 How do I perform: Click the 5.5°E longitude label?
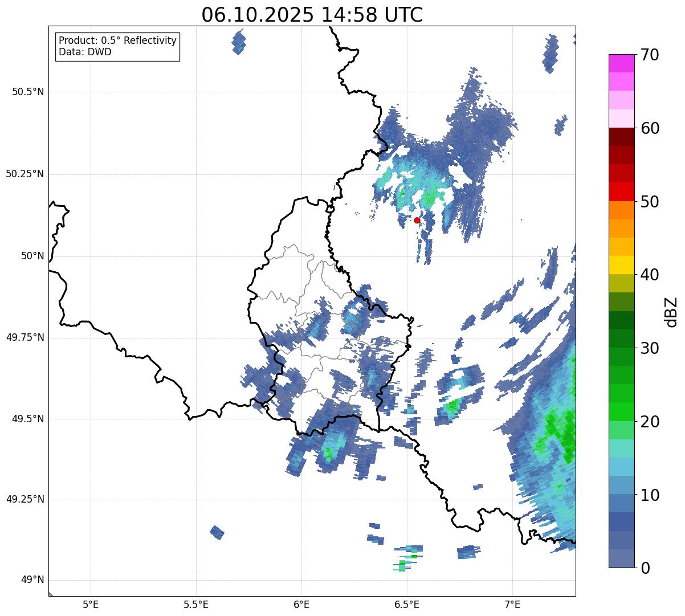pos(196,605)
